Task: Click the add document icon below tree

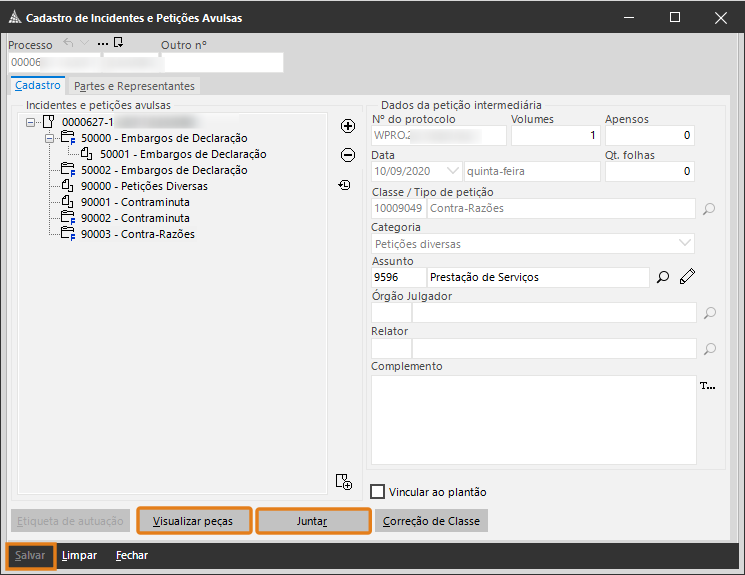Action: click(344, 482)
